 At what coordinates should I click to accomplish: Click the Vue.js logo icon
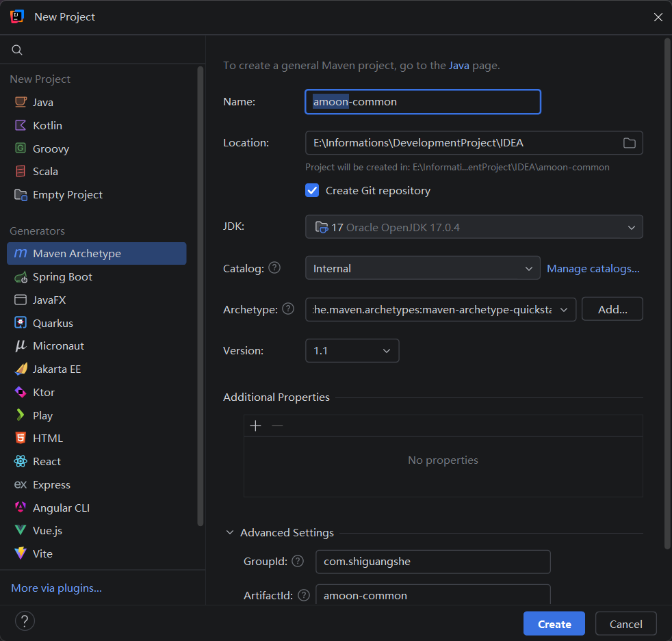click(21, 530)
